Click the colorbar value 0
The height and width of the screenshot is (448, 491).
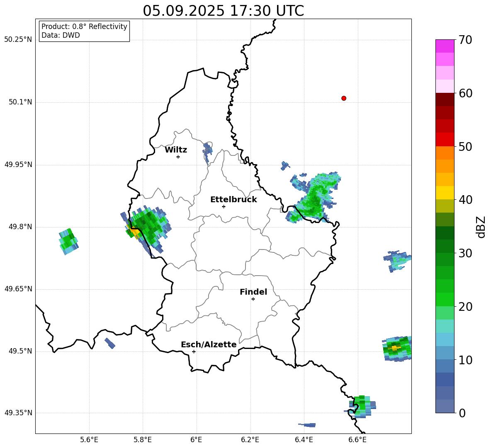(462, 413)
